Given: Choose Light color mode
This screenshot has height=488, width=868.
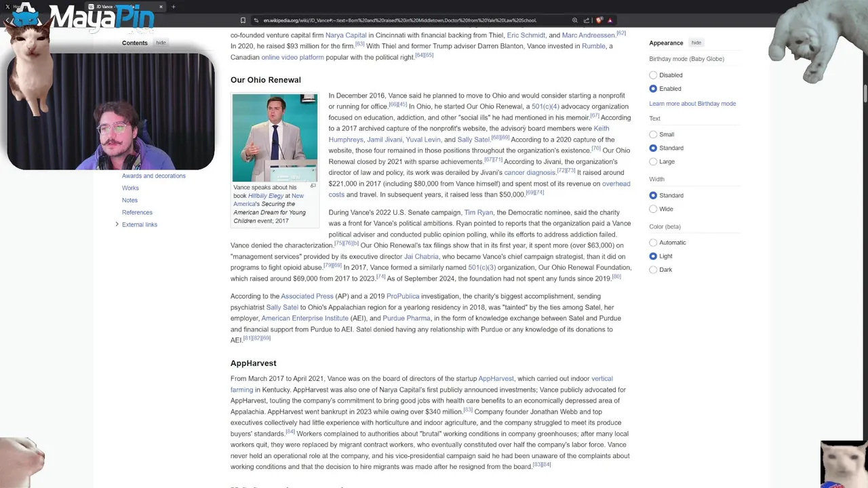Looking at the screenshot, I should [x=653, y=256].
